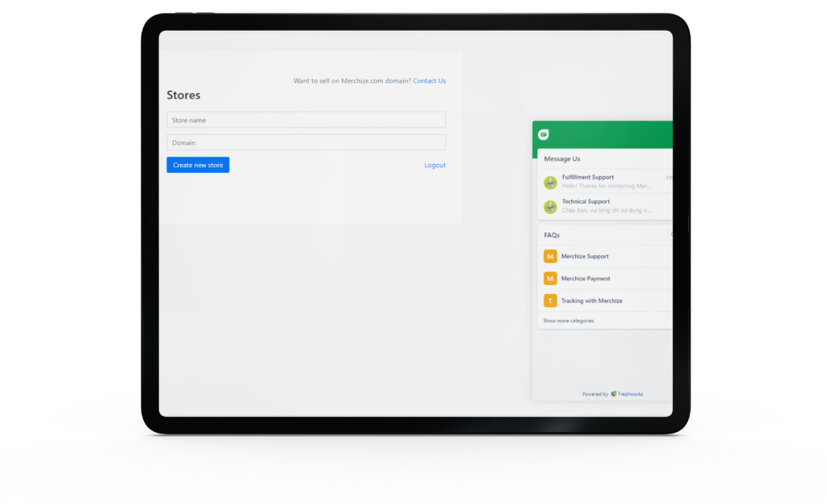
Task: Click the Create new store button
Action: point(198,165)
